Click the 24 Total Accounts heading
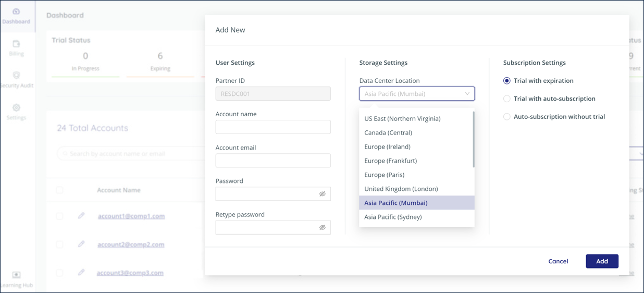This screenshot has width=644, height=293. (x=92, y=128)
